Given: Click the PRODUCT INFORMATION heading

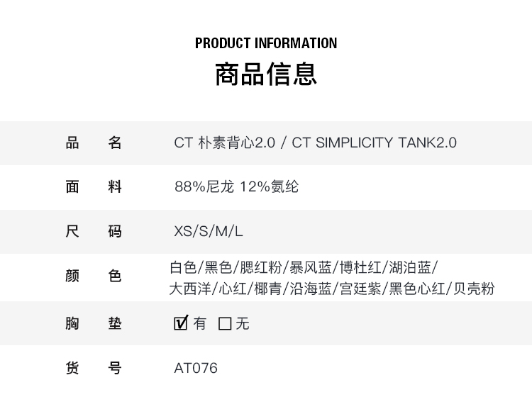Looking at the screenshot, I should point(266,43).
